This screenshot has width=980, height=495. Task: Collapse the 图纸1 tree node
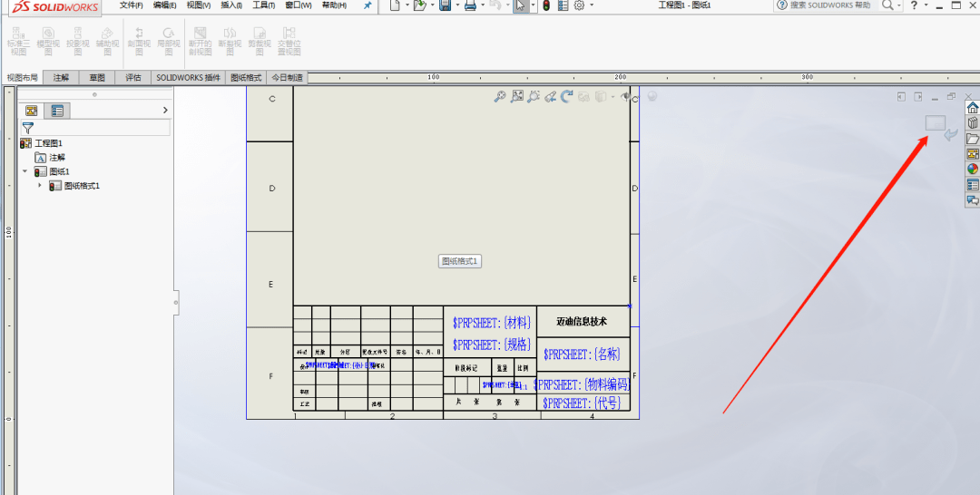(25, 171)
